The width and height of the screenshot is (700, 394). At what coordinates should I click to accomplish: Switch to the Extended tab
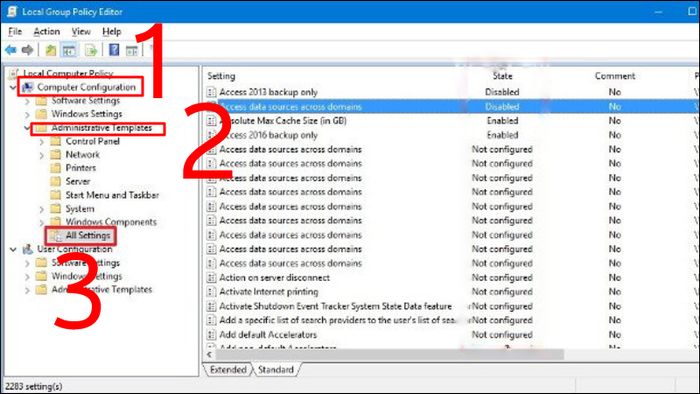[228, 369]
